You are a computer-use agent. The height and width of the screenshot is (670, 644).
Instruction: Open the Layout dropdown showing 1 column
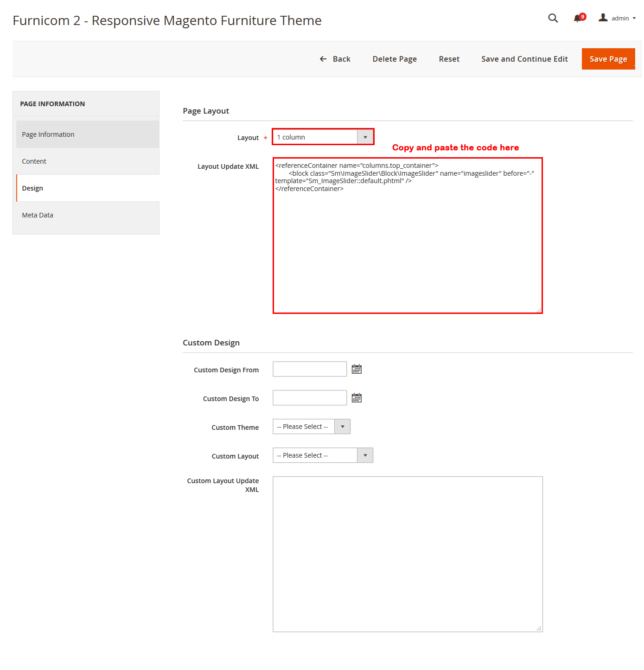(323, 137)
